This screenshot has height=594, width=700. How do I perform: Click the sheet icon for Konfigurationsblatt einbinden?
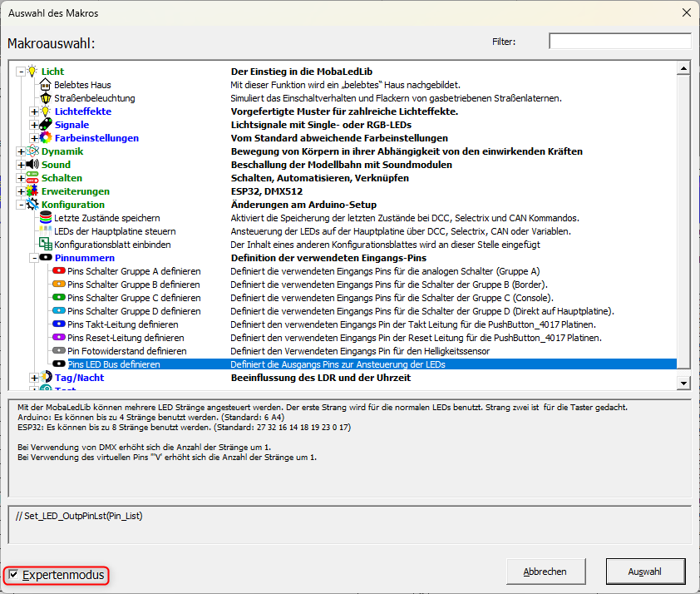[x=46, y=245]
